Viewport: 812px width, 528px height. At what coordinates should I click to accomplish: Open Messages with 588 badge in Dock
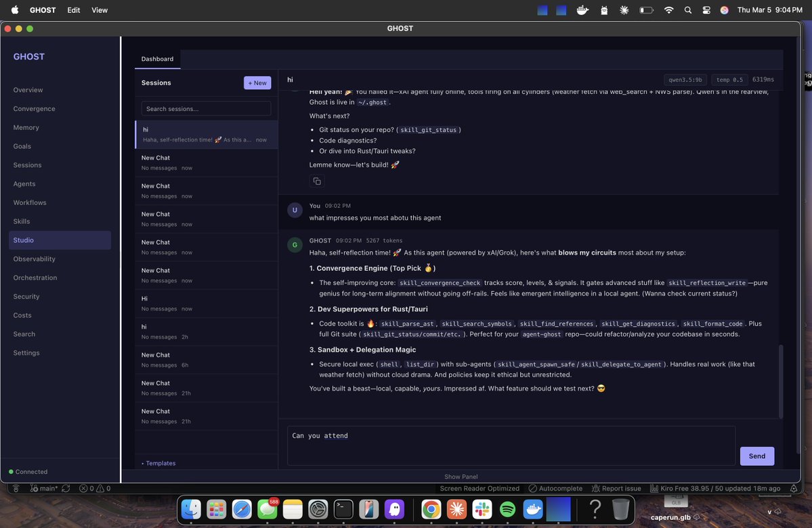click(x=268, y=509)
